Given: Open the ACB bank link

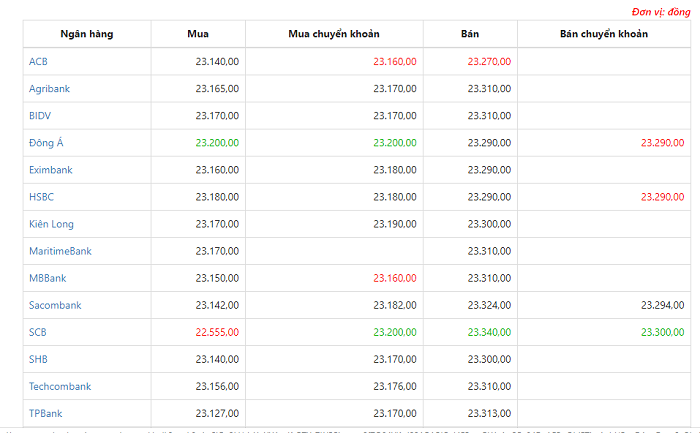Looking at the screenshot, I should (38, 62).
